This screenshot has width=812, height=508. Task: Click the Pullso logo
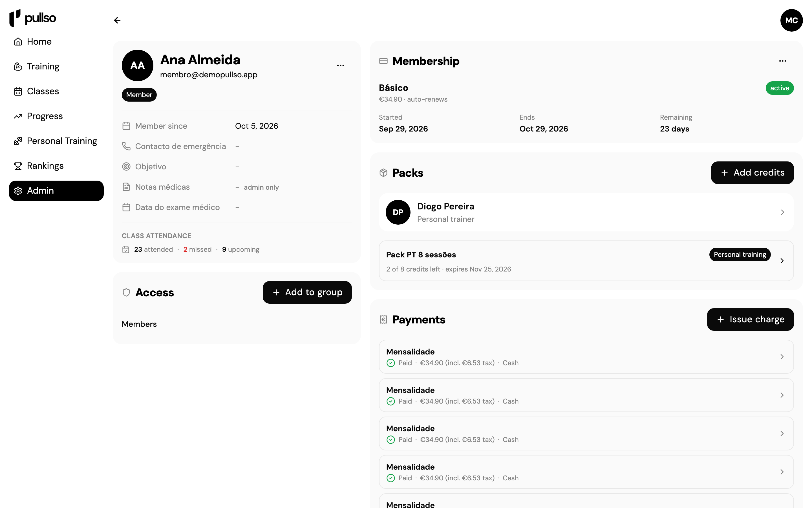(32, 18)
